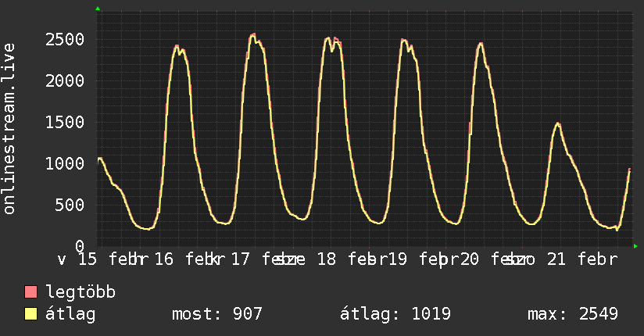Viewport: 644px width, 336px height.
Task: Select the 16 date label on x-axis
Action: (x=163, y=260)
